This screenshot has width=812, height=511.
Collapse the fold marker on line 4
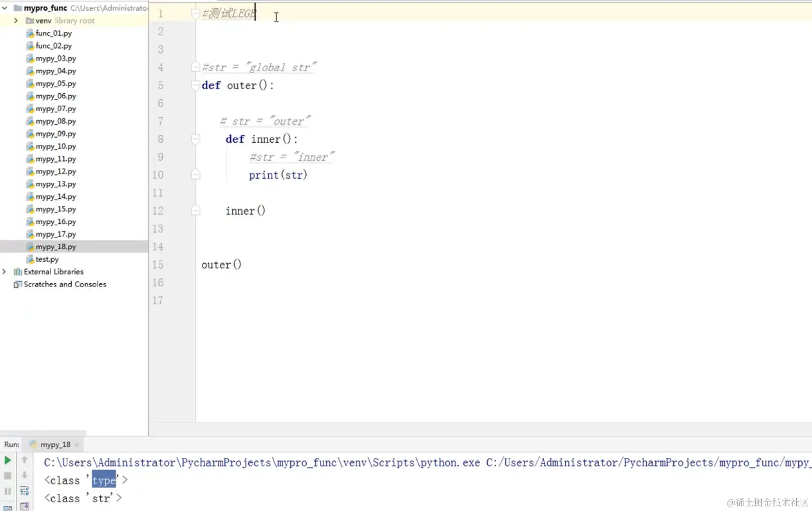click(195, 67)
